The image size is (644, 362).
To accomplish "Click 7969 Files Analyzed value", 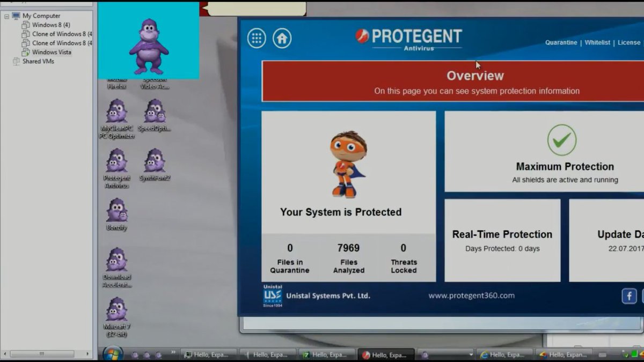I will point(348,248).
